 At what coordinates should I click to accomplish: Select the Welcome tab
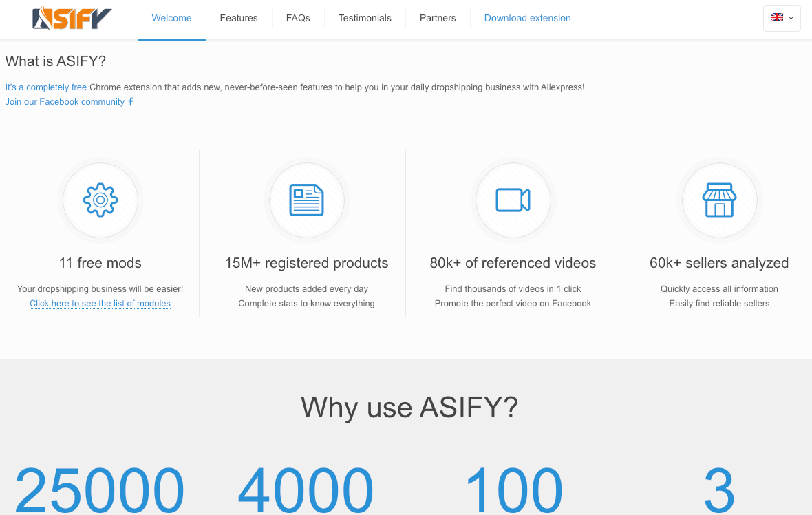pos(171,18)
